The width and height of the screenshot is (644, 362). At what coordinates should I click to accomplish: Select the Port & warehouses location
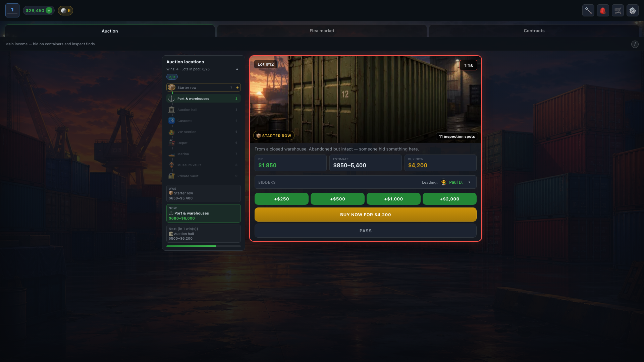(x=204, y=99)
